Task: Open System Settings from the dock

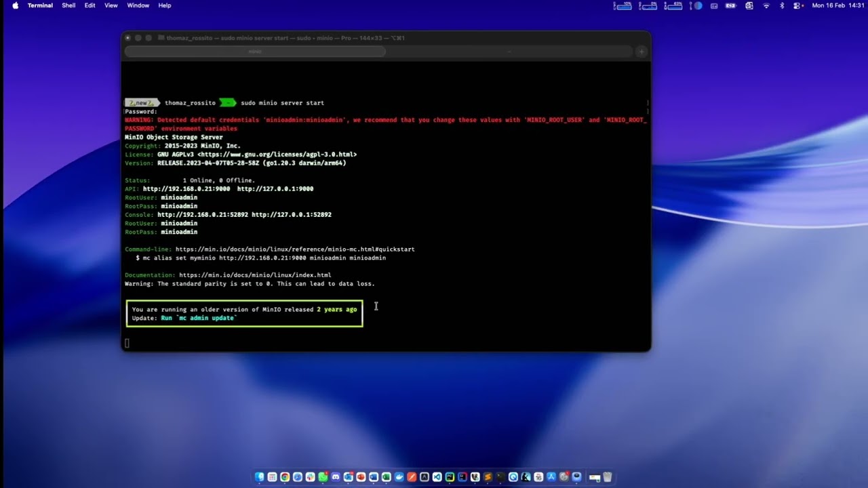Action: tap(564, 477)
